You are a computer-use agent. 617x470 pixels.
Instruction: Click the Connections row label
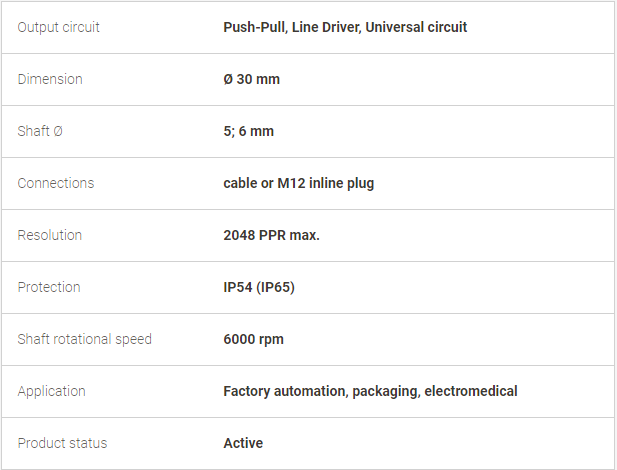point(56,183)
